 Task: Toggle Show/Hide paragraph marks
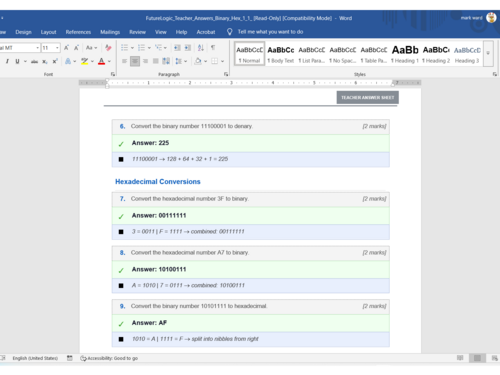point(213,48)
